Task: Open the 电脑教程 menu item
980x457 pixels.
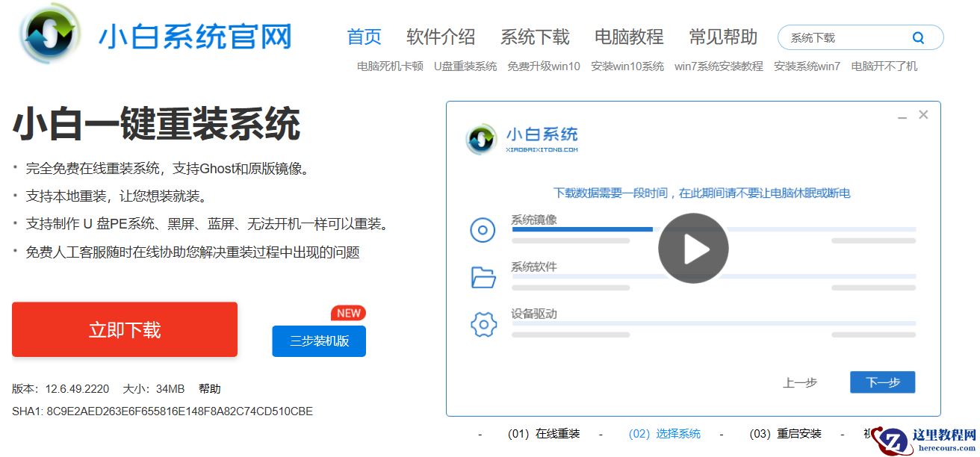Action: (628, 37)
